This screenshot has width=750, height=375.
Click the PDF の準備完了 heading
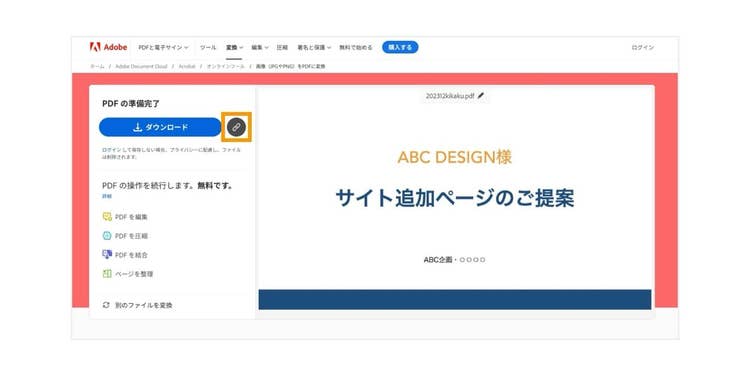point(131,103)
